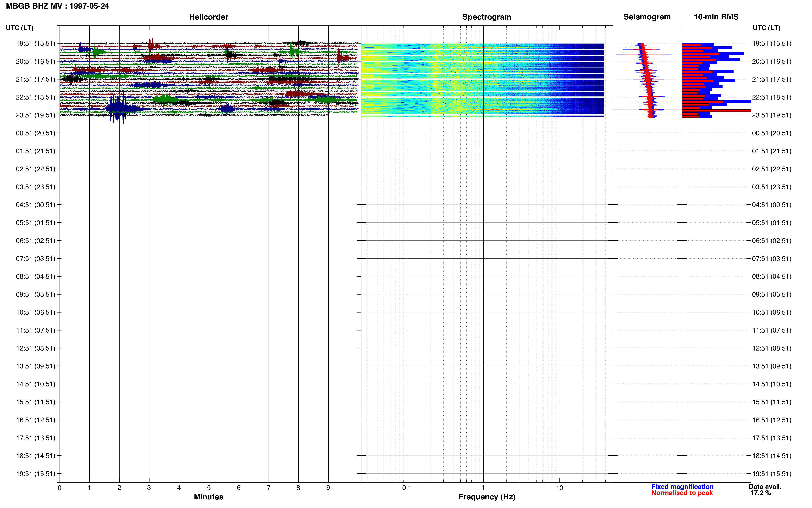Click the 'Data avail.' label

pos(765,486)
